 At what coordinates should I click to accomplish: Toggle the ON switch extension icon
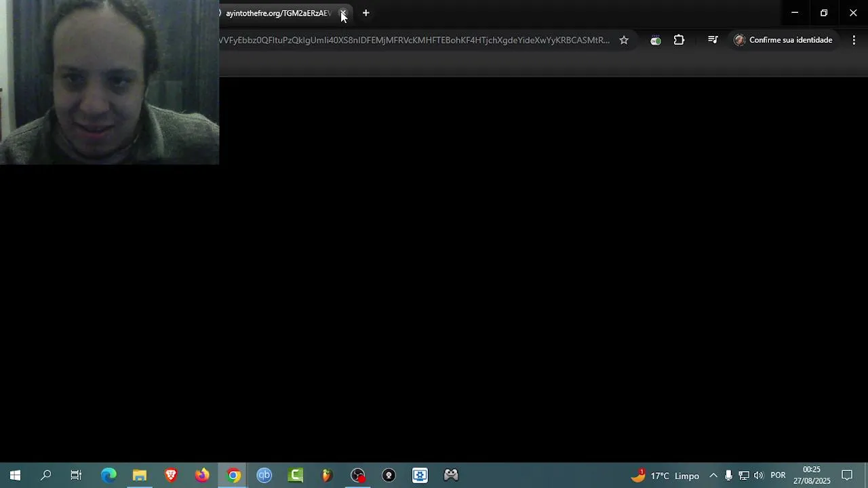[655, 40]
